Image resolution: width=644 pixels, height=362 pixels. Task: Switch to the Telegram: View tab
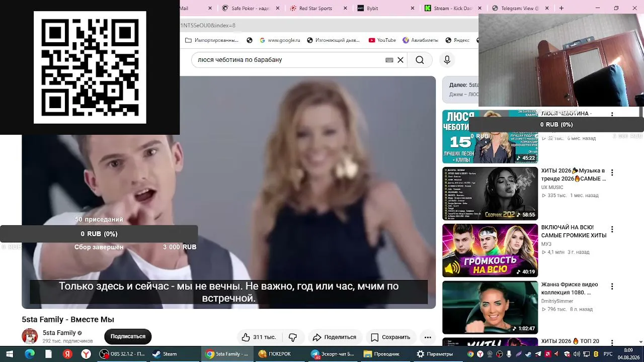point(521,8)
